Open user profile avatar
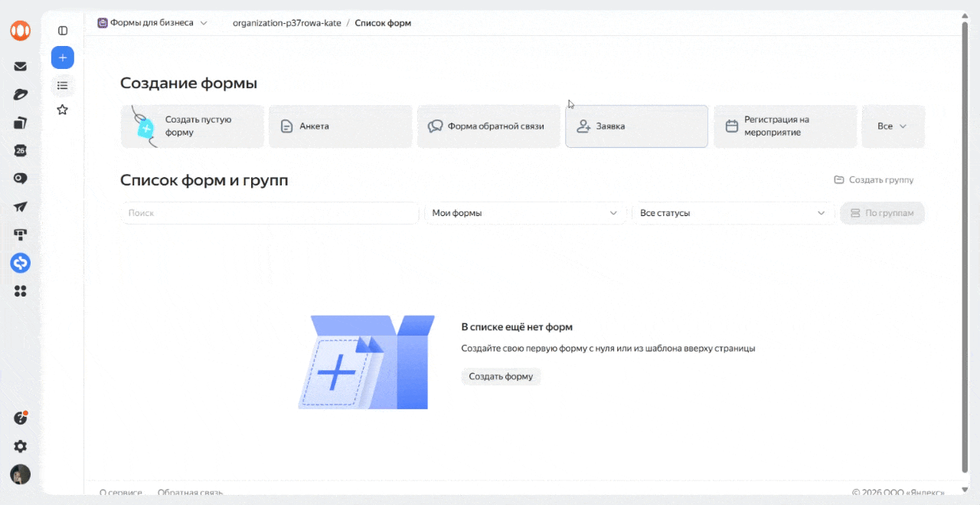Screen dimensions: 980x505 click(x=20, y=474)
